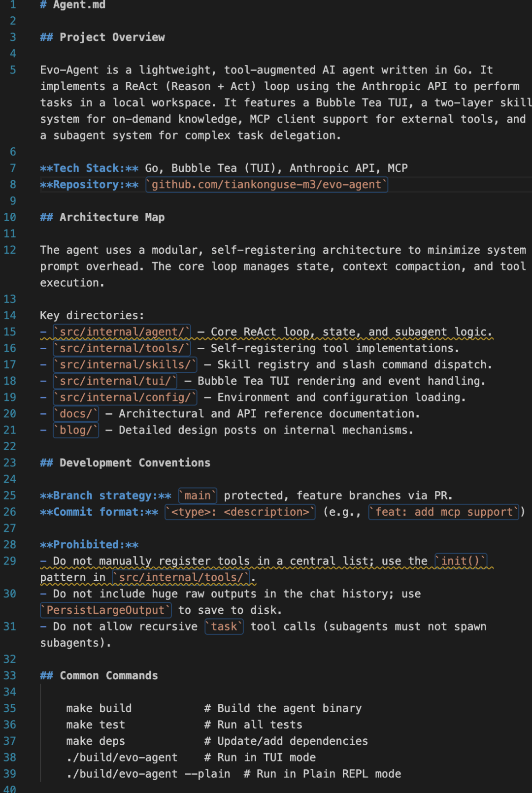This screenshot has height=793, width=532.
Task: Click line number 5 in the gutter
Action: [x=13, y=70]
